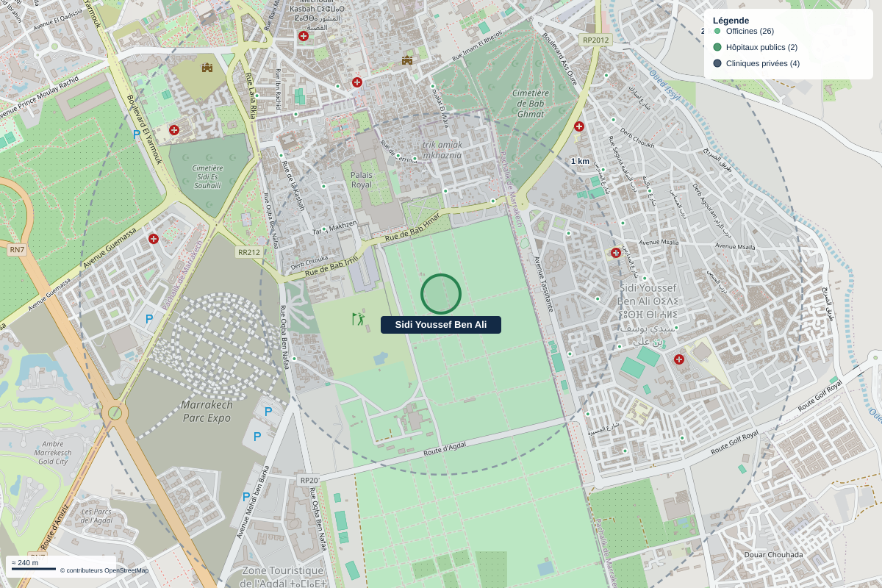Screen dimensions: 882x588
Task: Select the parking P icon north of Parc Expo
Action: pos(149,319)
